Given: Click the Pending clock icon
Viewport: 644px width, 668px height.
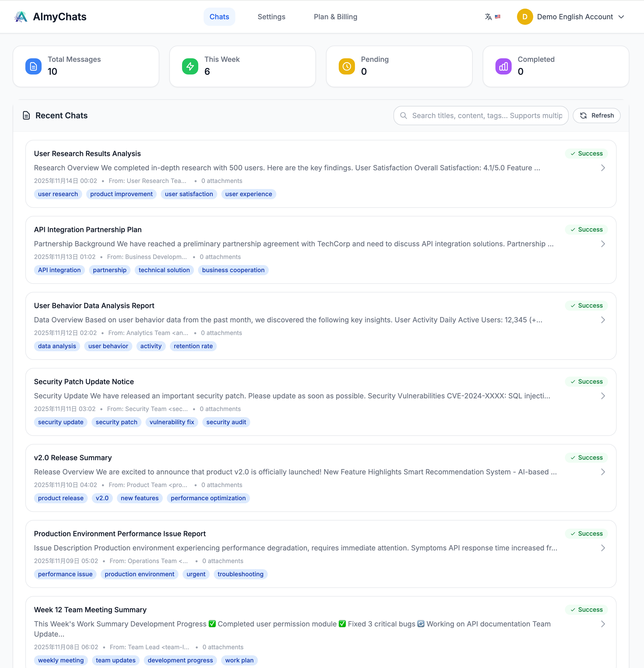Looking at the screenshot, I should click(346, 66).
